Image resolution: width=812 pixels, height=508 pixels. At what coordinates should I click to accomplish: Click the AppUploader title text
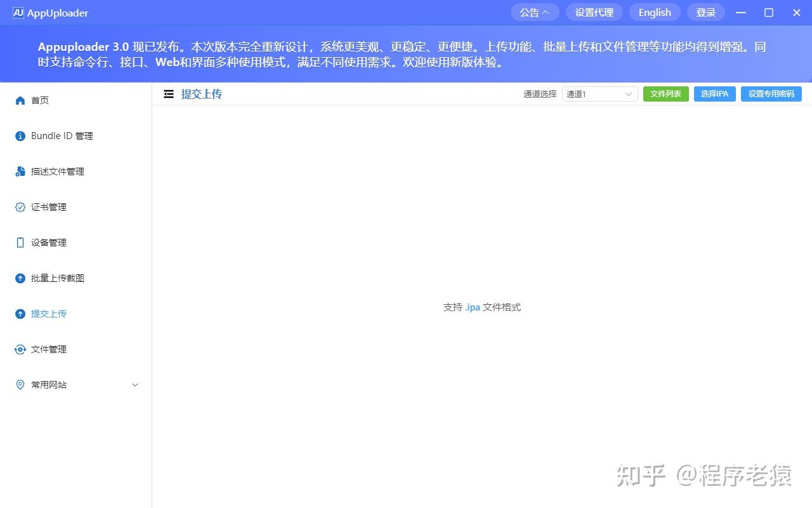point(58,13)
